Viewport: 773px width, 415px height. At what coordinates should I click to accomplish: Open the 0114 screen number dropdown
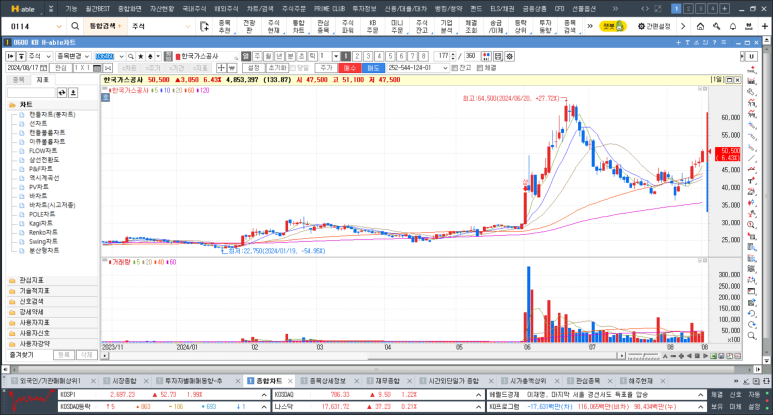(59, 27)
